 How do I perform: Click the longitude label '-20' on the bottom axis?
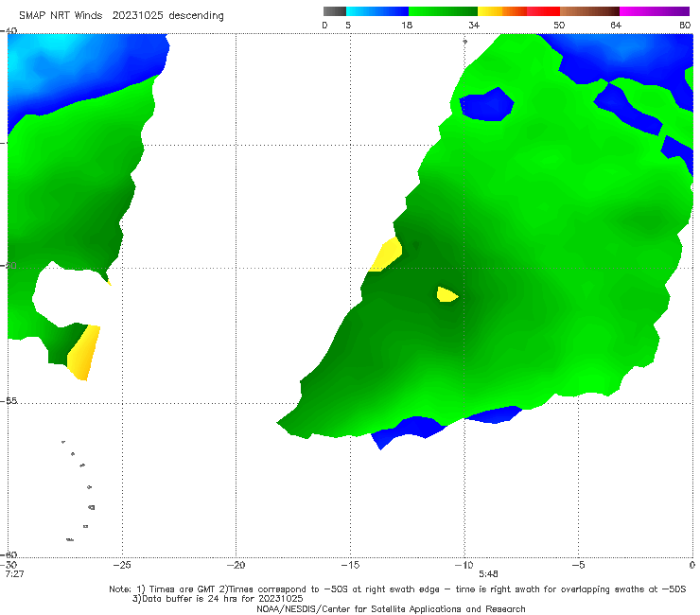click(236, 565)
